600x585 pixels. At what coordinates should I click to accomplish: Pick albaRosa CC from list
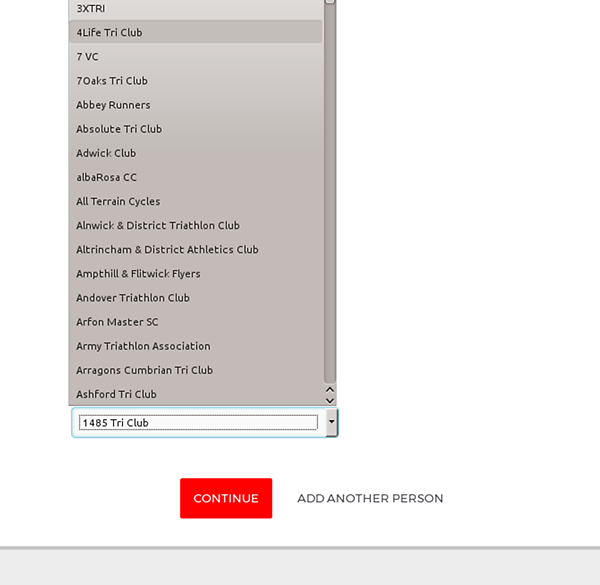tap(196, 177)
